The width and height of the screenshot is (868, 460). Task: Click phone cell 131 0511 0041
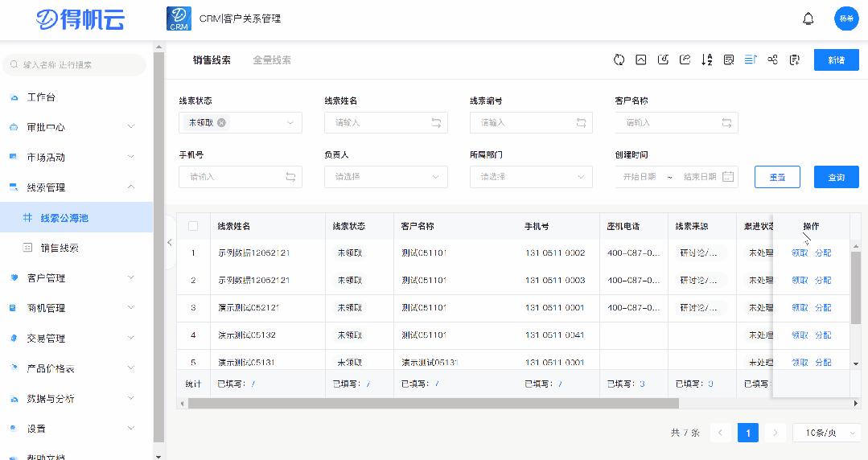click(x=555, y=335)
